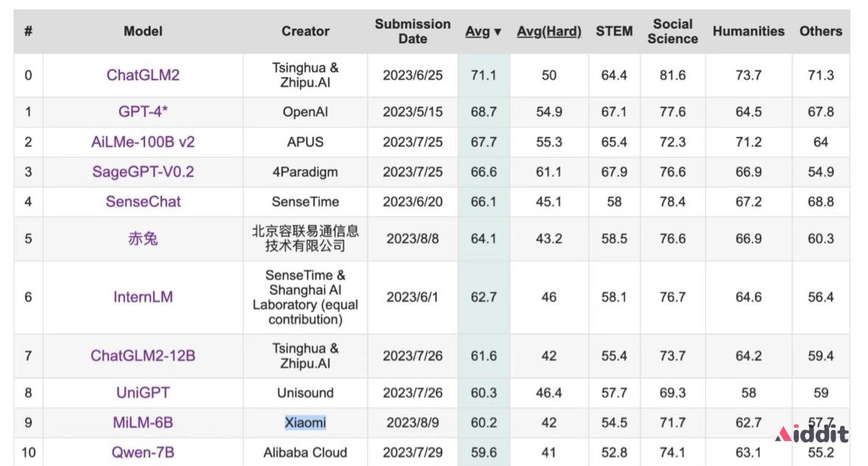The height and width of the screenshot is (466, 868).
Task: Click the 2023/8/8 submission date
Action: click(412, 239)
